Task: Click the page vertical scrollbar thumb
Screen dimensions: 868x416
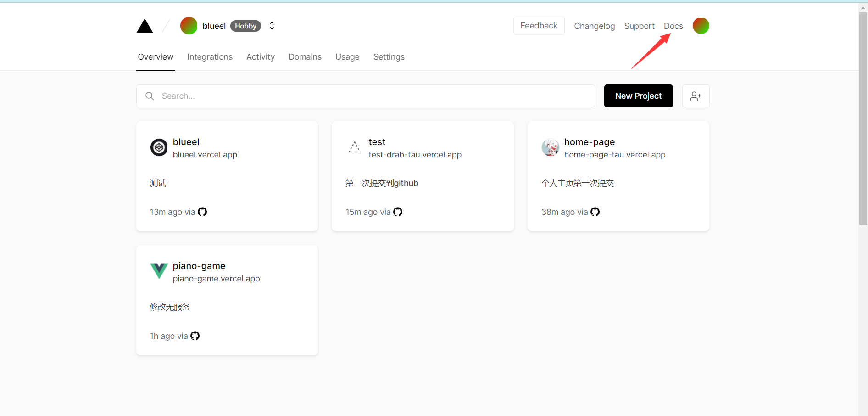Action: point(863,118)
